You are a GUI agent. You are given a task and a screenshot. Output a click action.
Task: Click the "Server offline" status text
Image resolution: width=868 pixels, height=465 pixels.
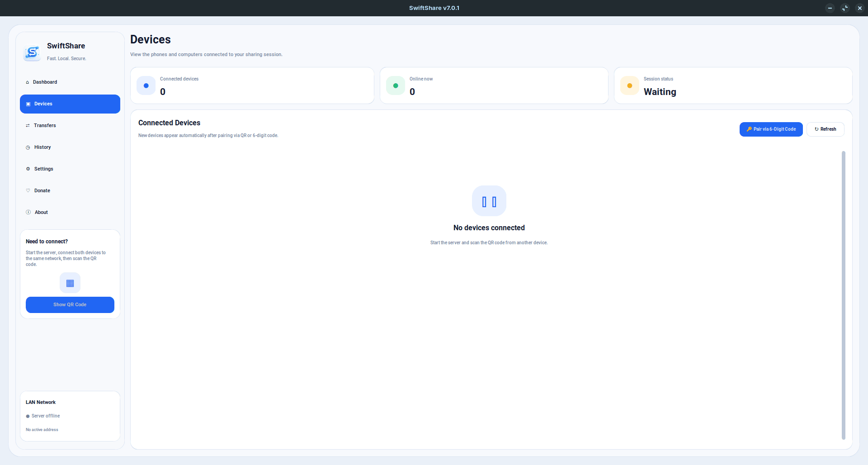coord(46,416)
